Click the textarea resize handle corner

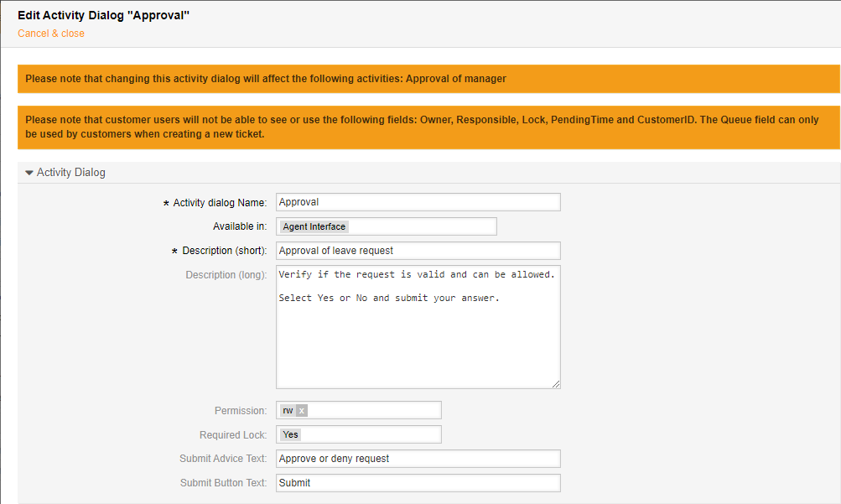(x=555, y=383)
